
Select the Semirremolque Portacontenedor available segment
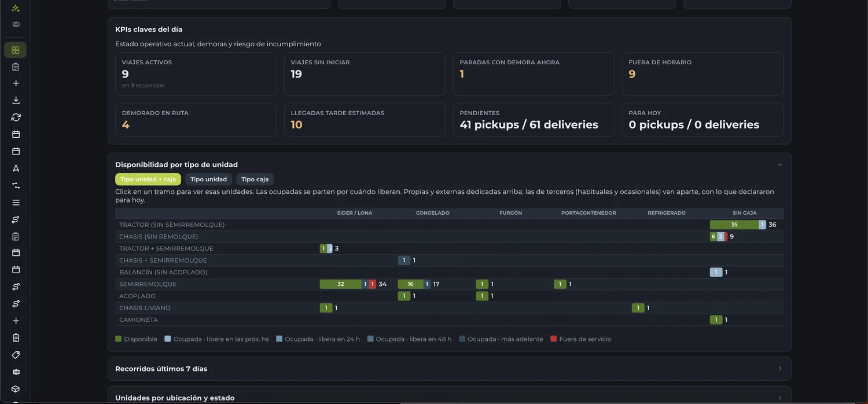(560, 284)
